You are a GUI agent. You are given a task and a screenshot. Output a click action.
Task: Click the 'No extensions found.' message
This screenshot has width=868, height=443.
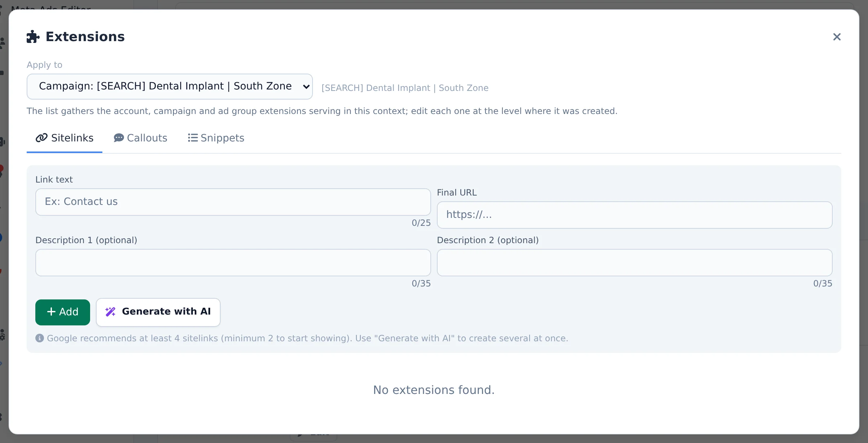434,390
